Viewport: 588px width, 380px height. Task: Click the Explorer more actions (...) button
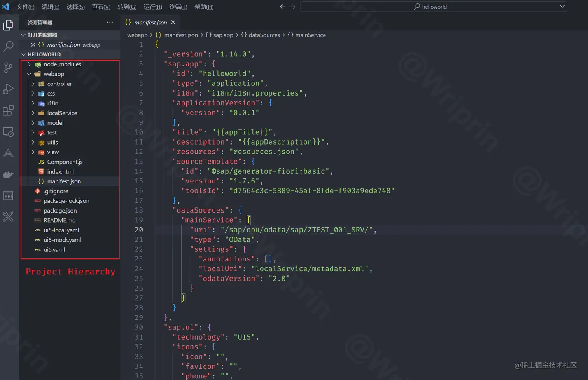tap(110, 22)
